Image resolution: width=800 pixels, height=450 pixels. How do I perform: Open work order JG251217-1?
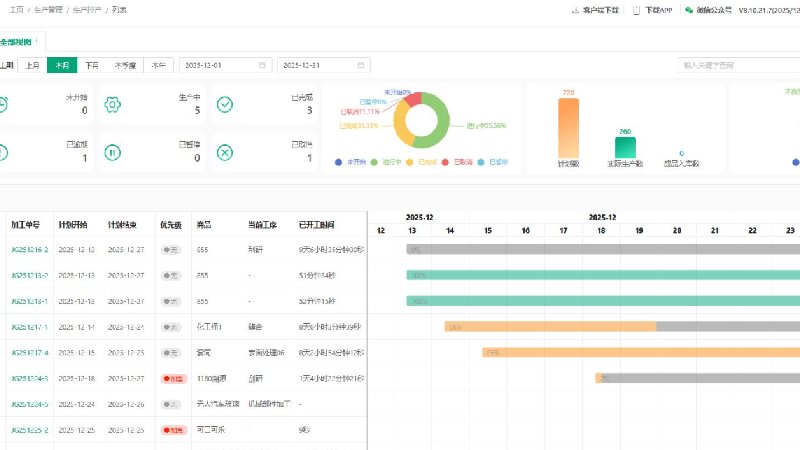click(x=30, y=327)
